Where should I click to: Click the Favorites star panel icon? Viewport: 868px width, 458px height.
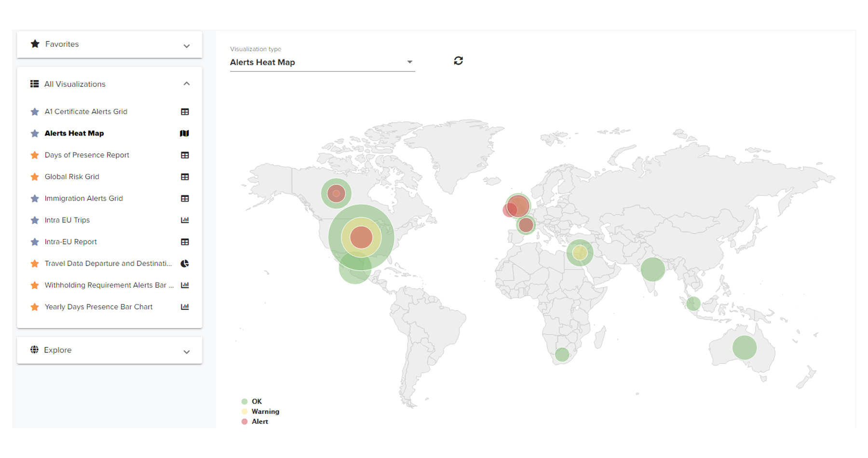click(35, 44)
